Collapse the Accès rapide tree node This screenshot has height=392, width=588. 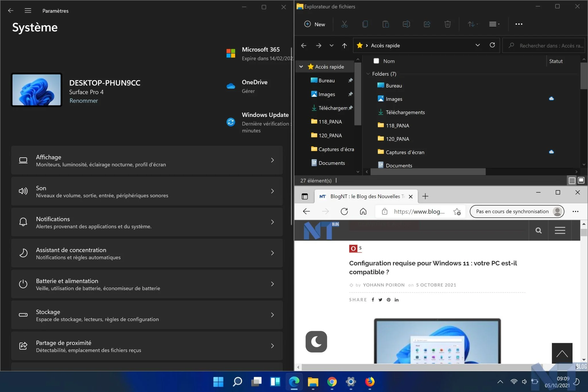click(301, 67)
